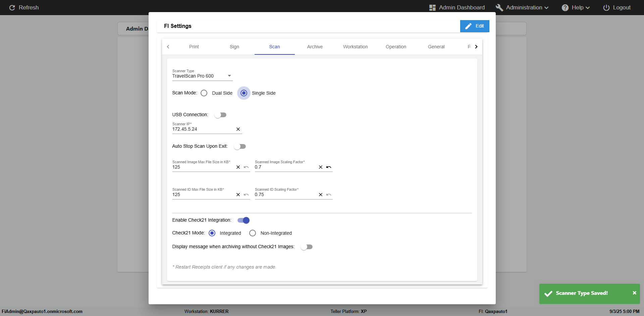Viewport: 644px width, 316px height.
Task: Switch to the Archive tab
Action: [315, 47]
